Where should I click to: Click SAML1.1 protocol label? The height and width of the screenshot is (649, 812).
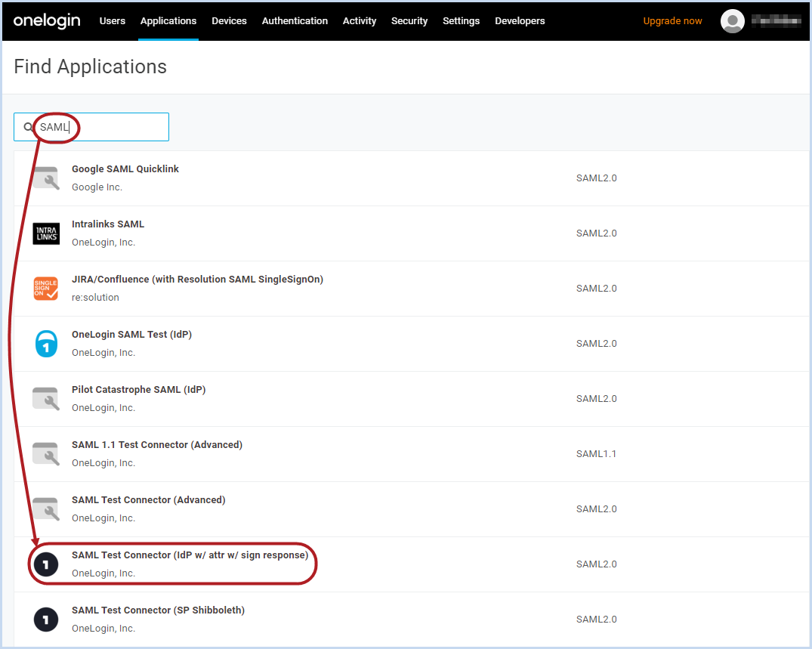coord(596,454)
